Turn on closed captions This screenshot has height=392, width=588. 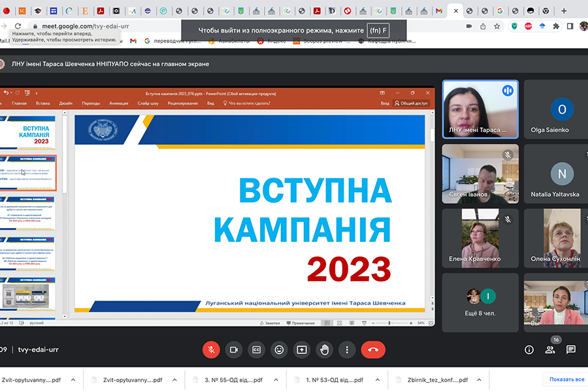[257, 350]
